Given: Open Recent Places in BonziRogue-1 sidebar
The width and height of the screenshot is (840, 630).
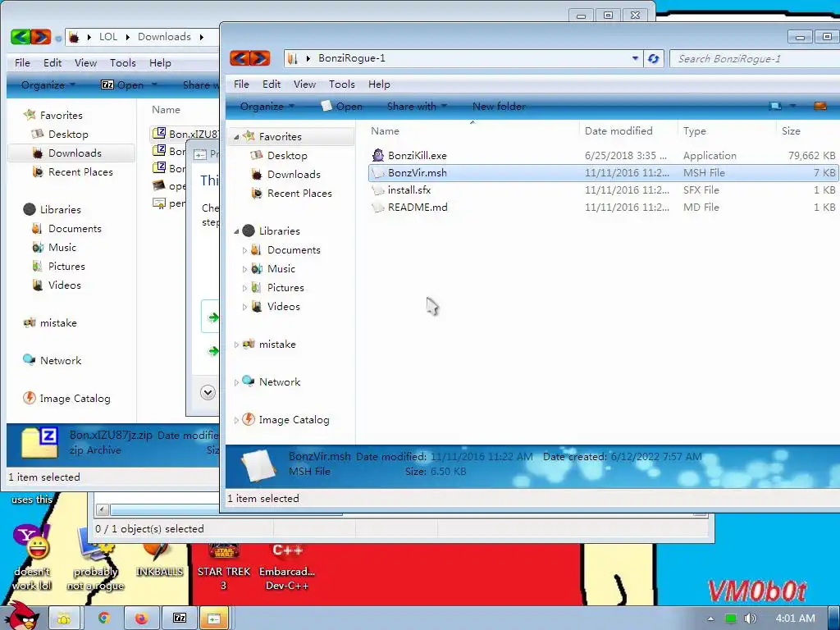Looking at the screenshot, I should 299,193.
